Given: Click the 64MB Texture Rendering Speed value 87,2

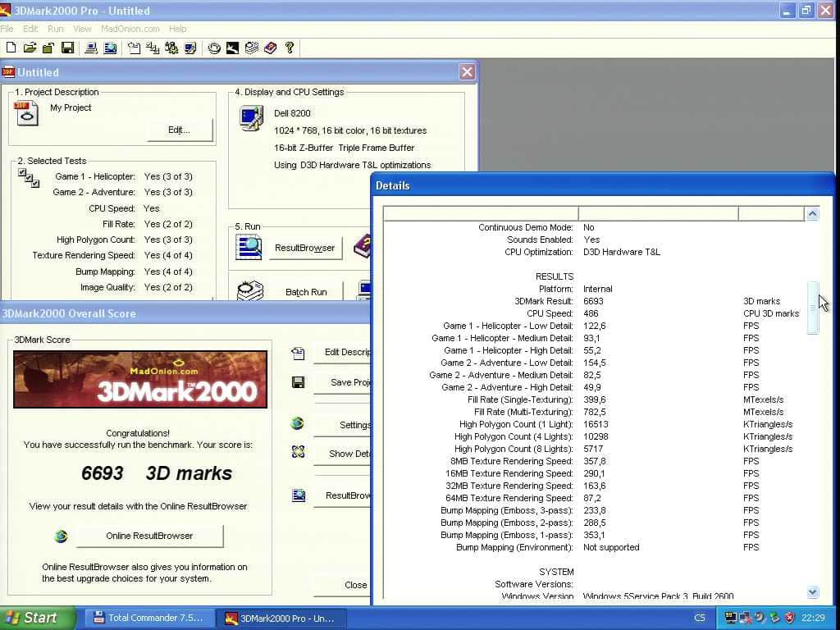Looking at the screenshot, I should coord(592,498).
